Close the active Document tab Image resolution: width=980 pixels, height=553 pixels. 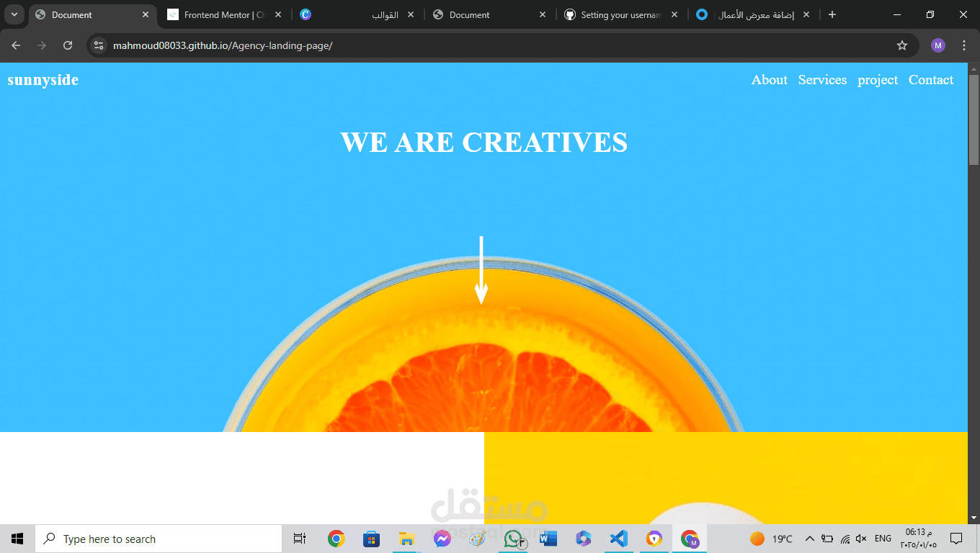coord(146,14)
